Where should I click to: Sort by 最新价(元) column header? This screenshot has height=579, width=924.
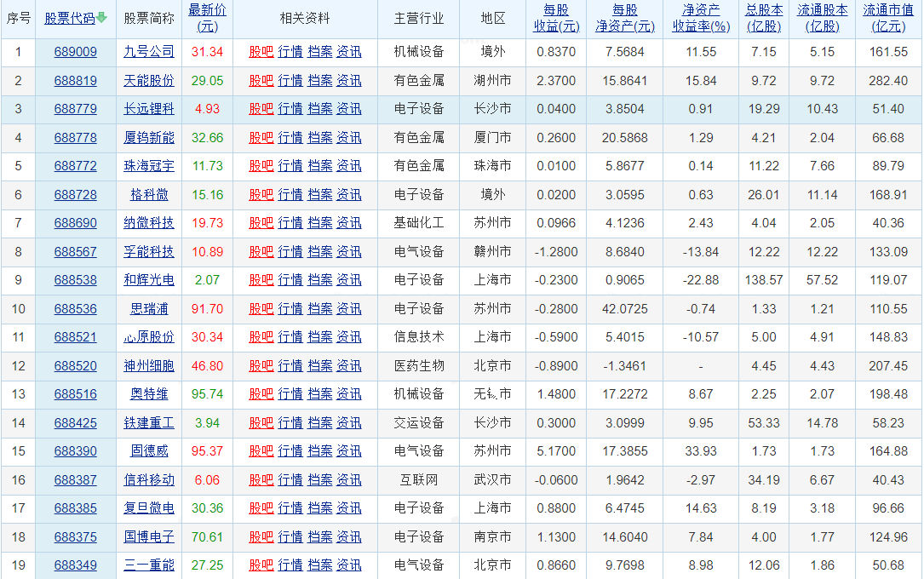point(208,18)
